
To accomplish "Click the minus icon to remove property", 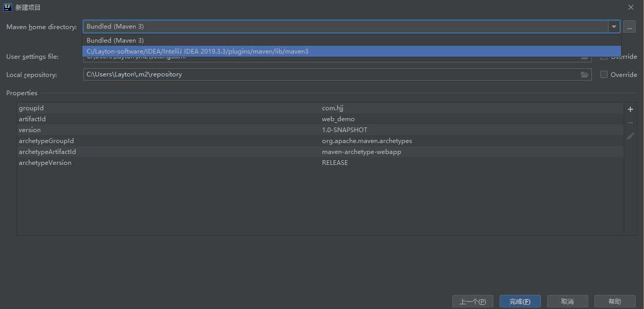I will [x=630, y=123].
